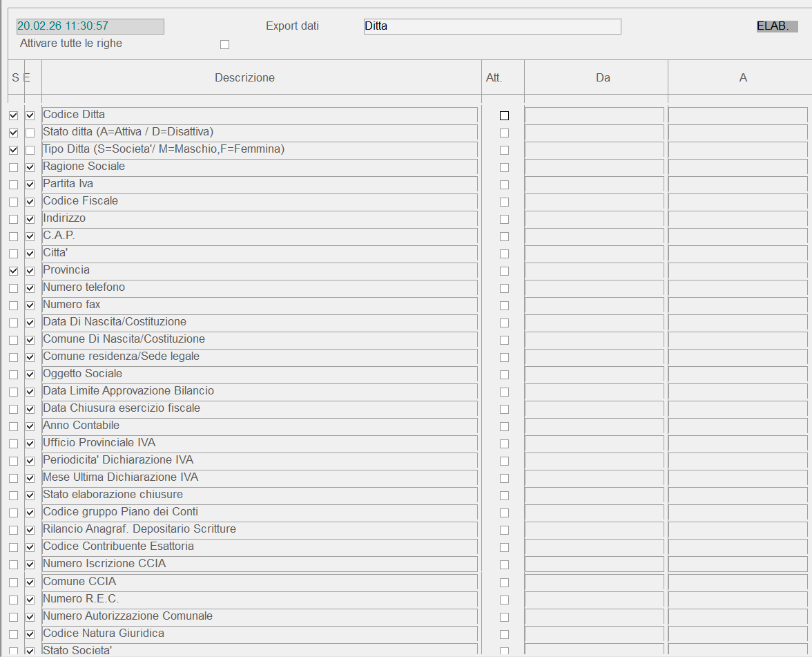Click the Da field for Provincia
Viewport: 812px width, 657px height.
(x=594, y=271)
